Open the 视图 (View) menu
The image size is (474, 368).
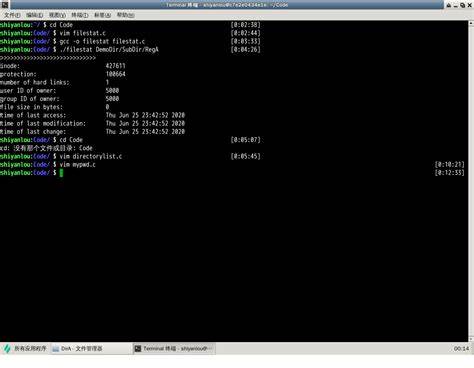click(x=57, y=15)
